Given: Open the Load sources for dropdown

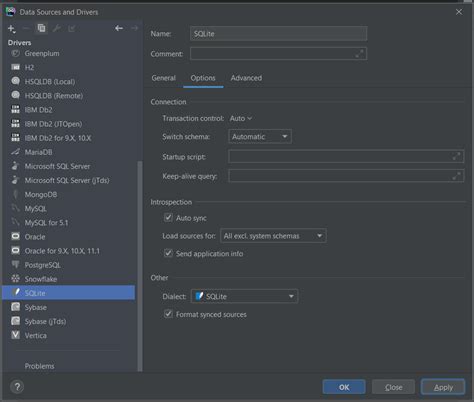Looking at the screenshot, I should pyautogui.click(x=273, y=236).
